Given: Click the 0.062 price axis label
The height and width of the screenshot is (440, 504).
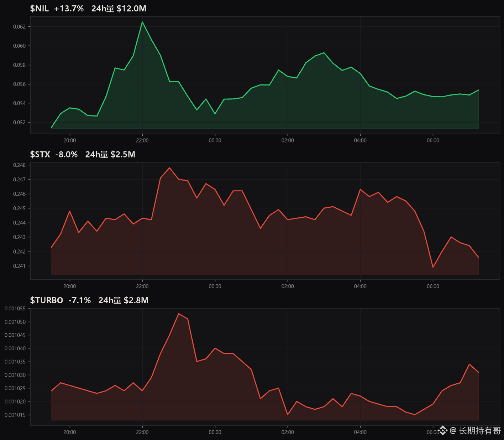Looking at the screenshot, I should tap(20, 27).
